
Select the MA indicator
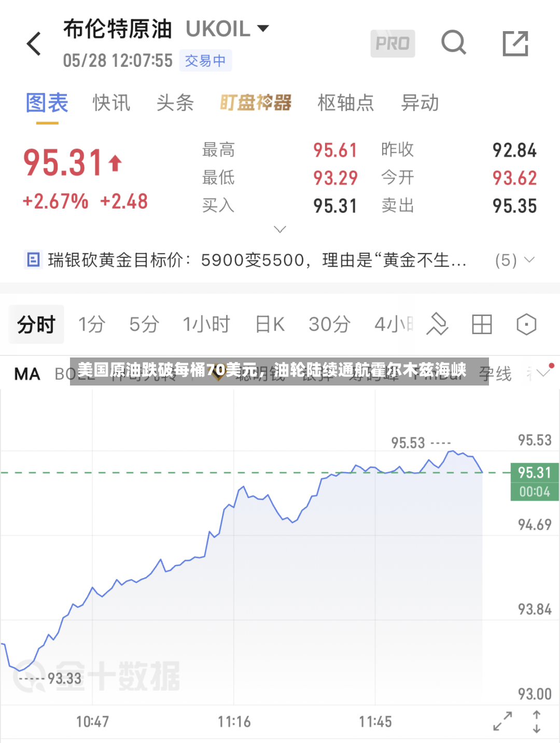[27, 374]
